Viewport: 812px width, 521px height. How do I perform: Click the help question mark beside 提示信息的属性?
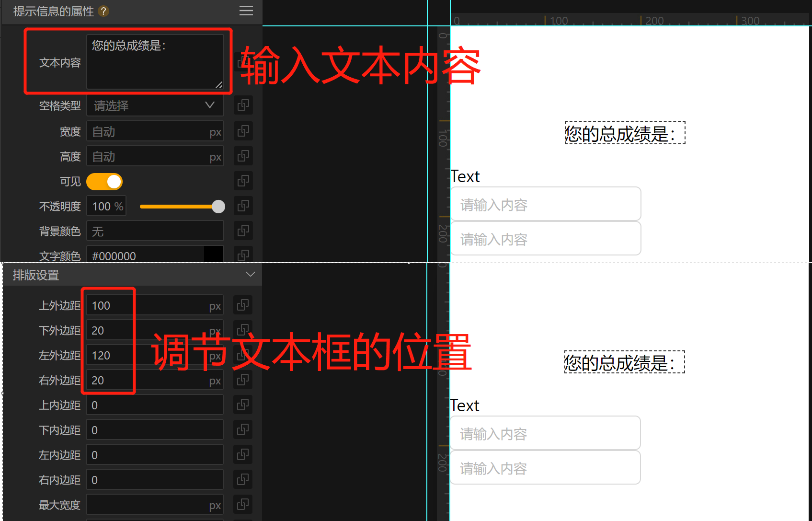point(103,11)
